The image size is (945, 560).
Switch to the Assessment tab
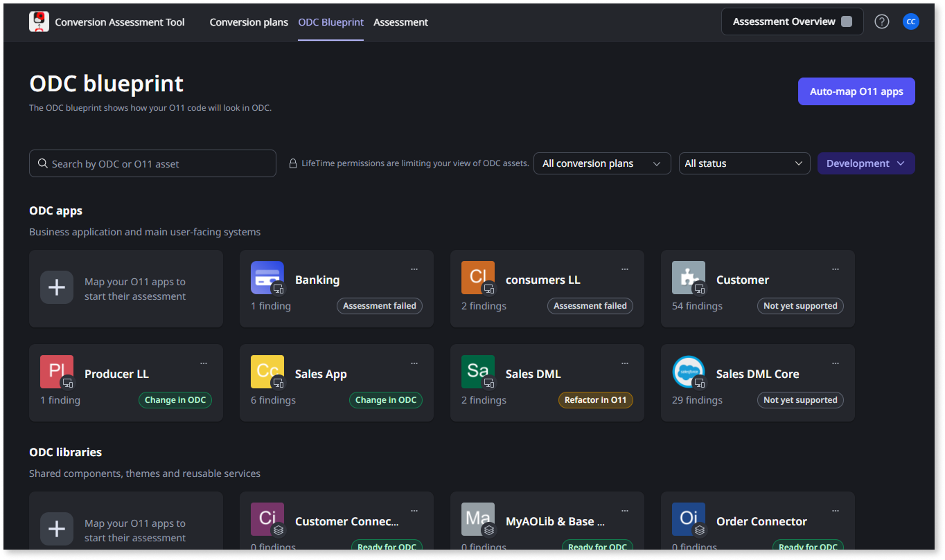click(x=400, y=21)
